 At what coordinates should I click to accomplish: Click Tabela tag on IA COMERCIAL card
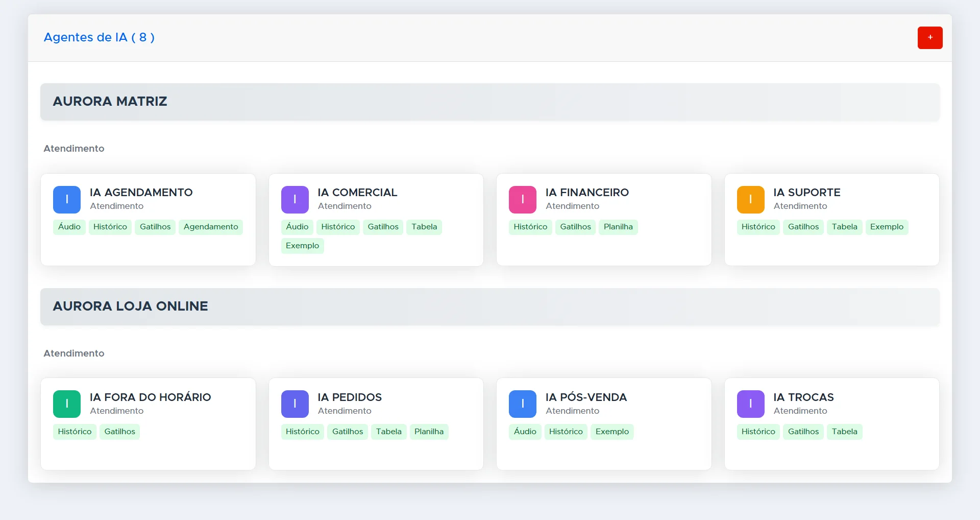pyautogui.click(x=424, y=227)
